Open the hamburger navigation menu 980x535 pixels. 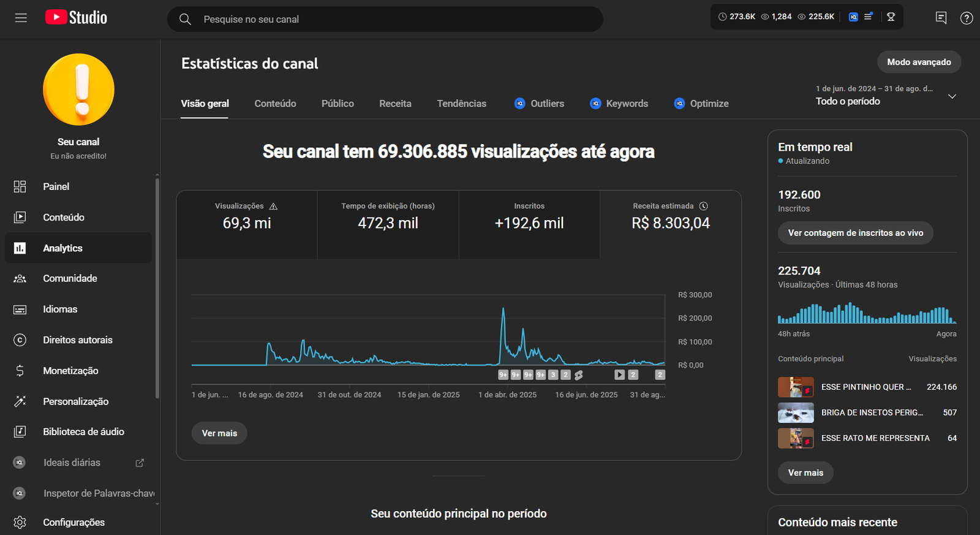(x=21, y=18)
